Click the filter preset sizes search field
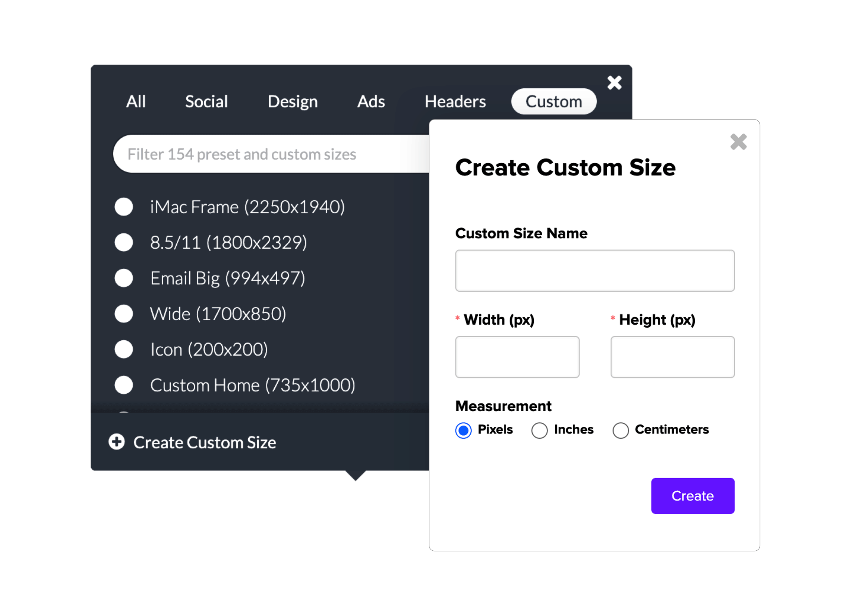850x616 pixels. pyautogui.click(x=262, y=154)
